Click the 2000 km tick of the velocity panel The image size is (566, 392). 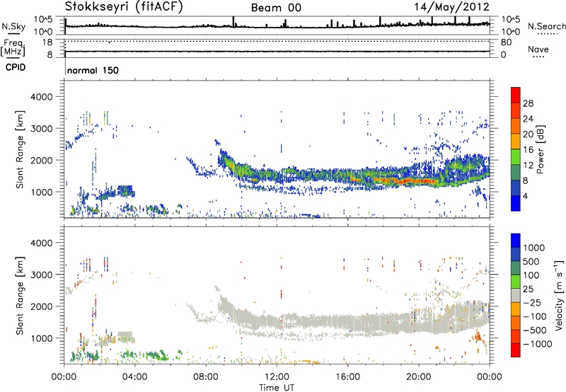tap(41, 306)
